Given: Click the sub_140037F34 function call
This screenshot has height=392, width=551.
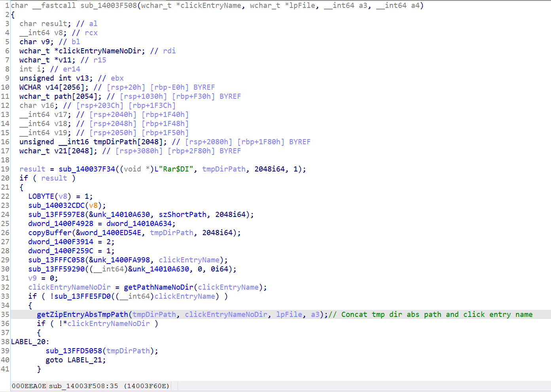Looking at the screenshot, I should pos(87,169).
